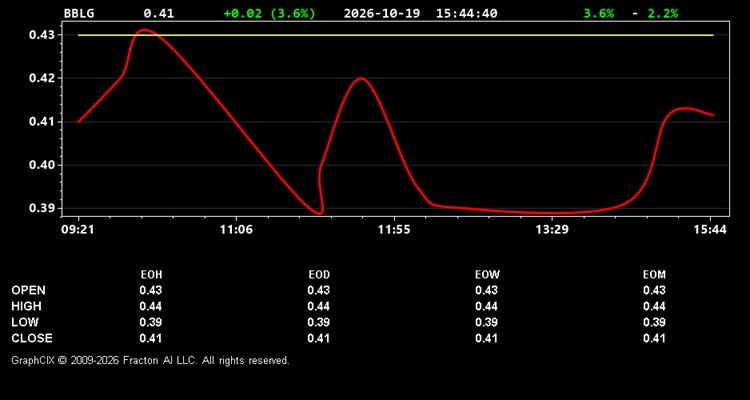Click the 11:55 time axis marker
Image resolution: width=750 pixels, height=400 pixels.
pyautogui.click(x=394, y=230)
